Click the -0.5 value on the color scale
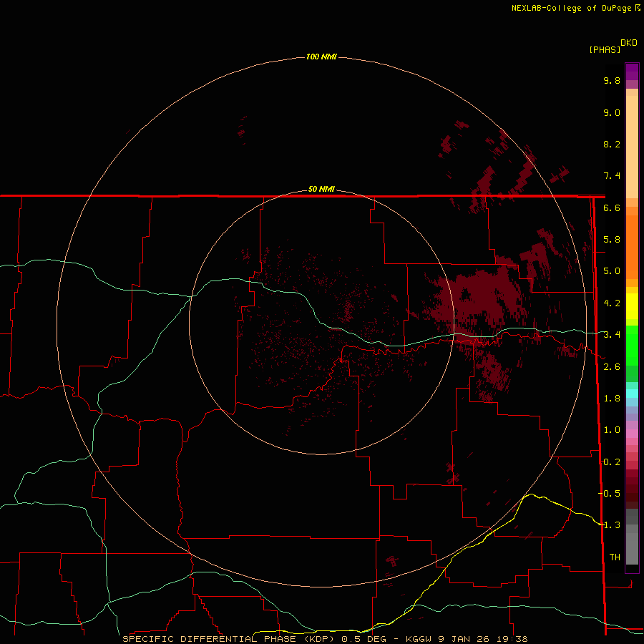Image resolution: width=644 pixels, height=644 pixels. tap(610, 493)
